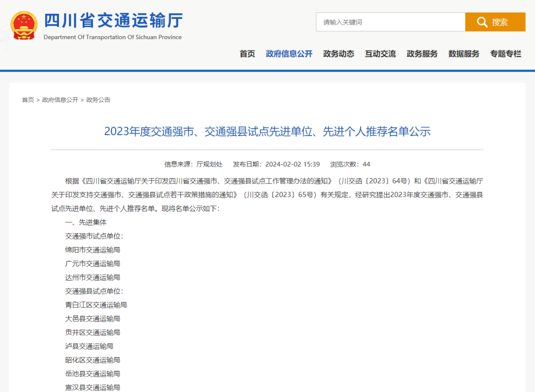Click the 广元市交通运输局 entry
Image resolution: width=535 pixels, height=392 pixels.
point(93,264)
